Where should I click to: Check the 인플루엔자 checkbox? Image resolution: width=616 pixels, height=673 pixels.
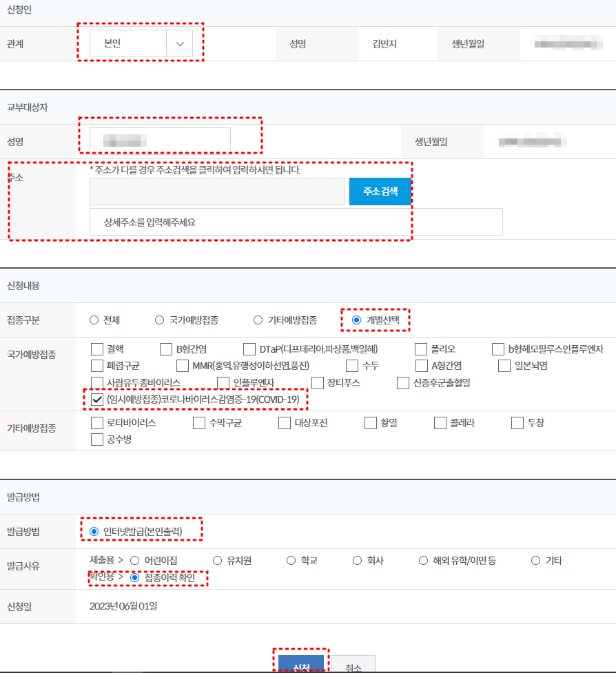click(x=224, y=383)
